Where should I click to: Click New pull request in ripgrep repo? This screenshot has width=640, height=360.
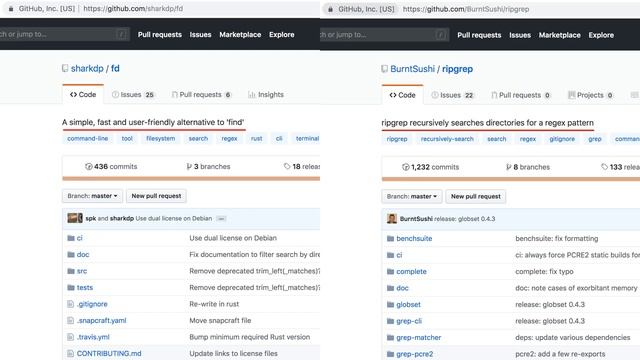click(476, 196)
